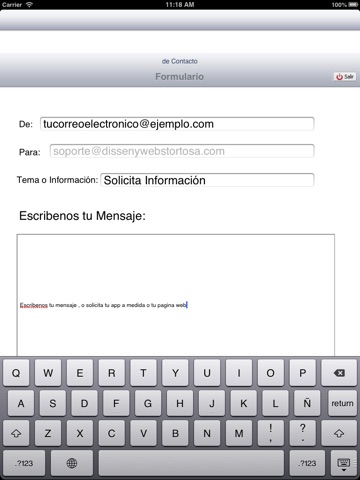Tap the G key

(148, 403)
